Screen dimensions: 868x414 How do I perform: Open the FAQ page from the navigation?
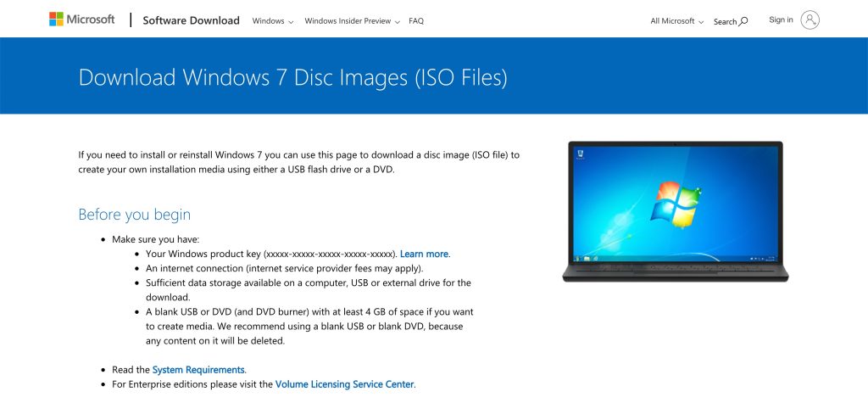(x=415, y=21)
